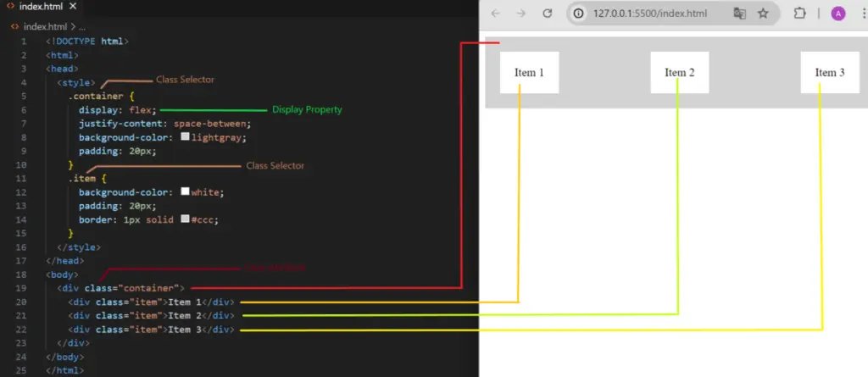Click the Item 2 box

point(679,73)
